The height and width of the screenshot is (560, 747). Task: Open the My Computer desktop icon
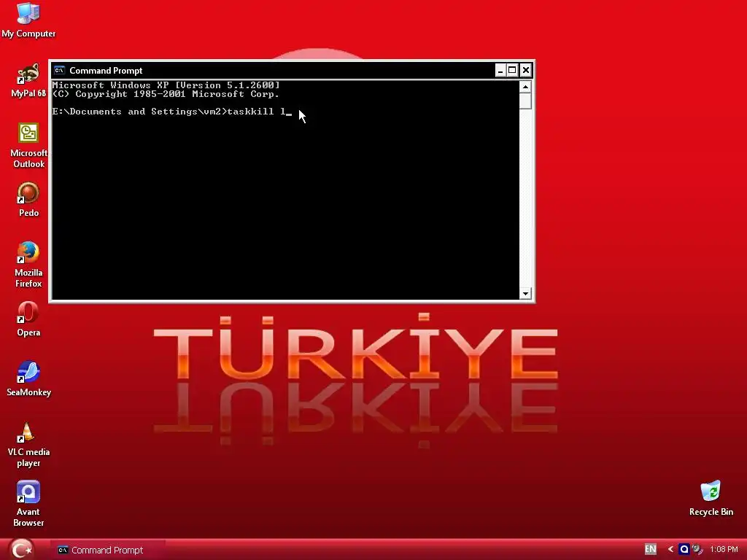click(x=28, y=20)
